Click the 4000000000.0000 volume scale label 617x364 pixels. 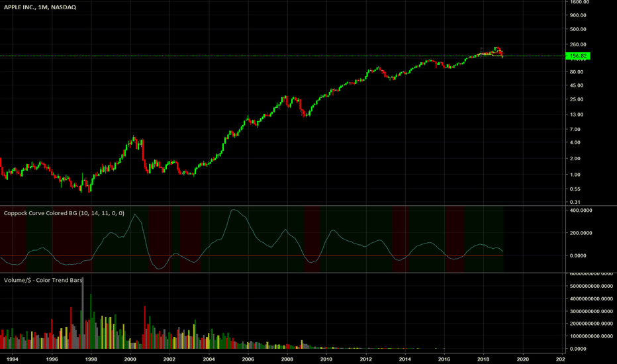click(x=591, y=298)
